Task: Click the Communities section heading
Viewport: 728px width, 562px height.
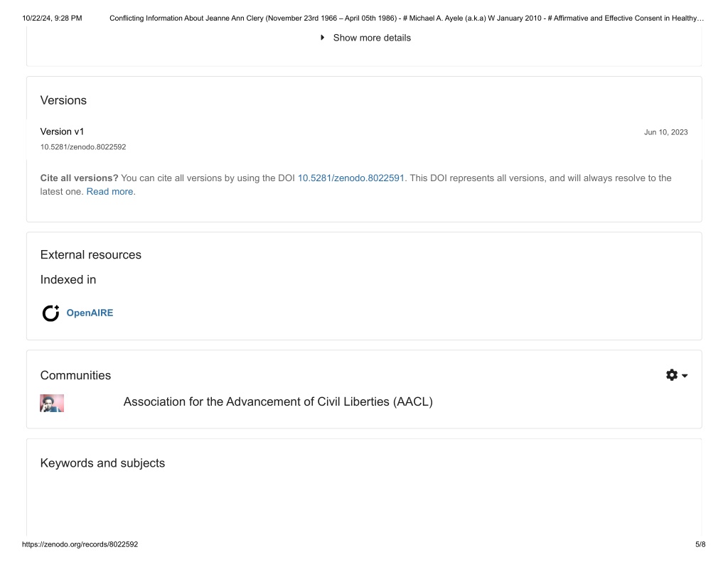Action: pyautogui.click(x=75, y=375)
